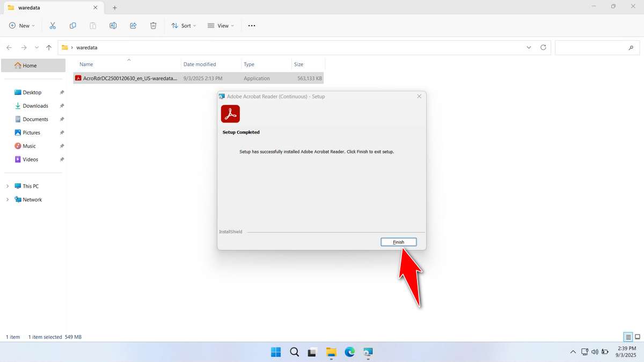Open the View menu
This screenshot has width=644, height=362.
(221, 25)
